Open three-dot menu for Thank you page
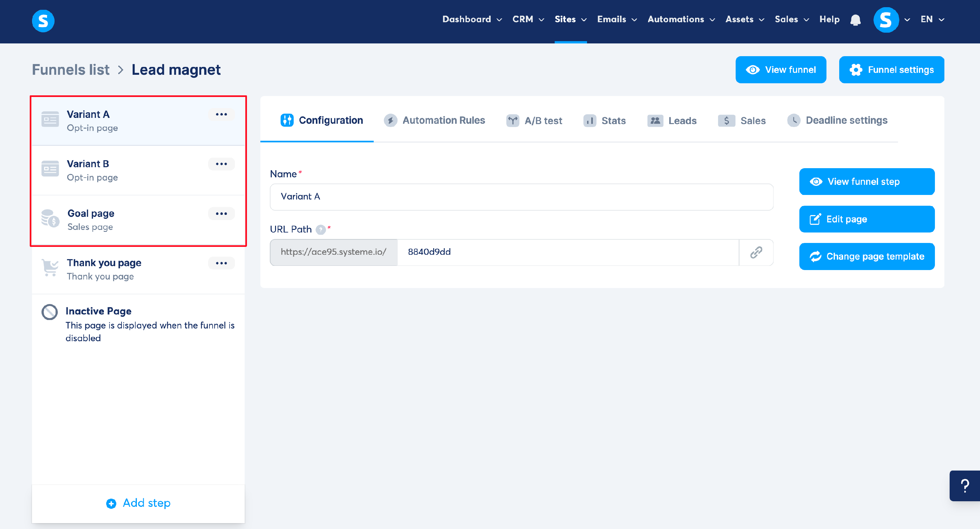The width and height of the screenshot is (980, 529). [x=221, y=263]
